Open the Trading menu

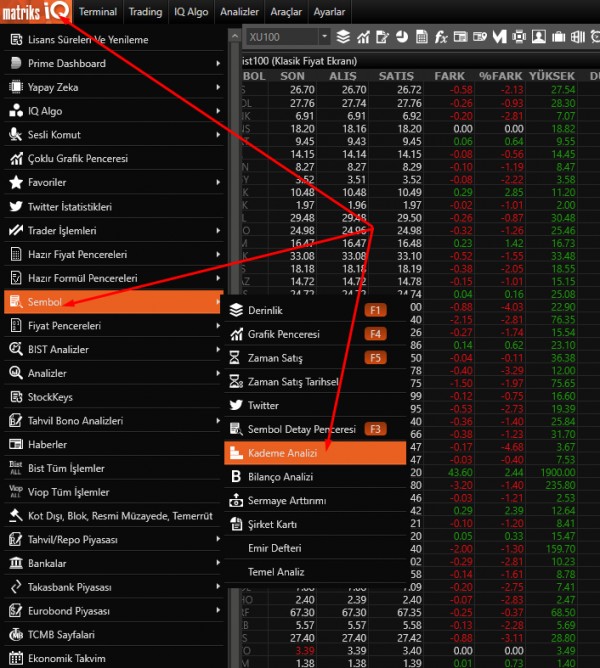coord(145,12)
